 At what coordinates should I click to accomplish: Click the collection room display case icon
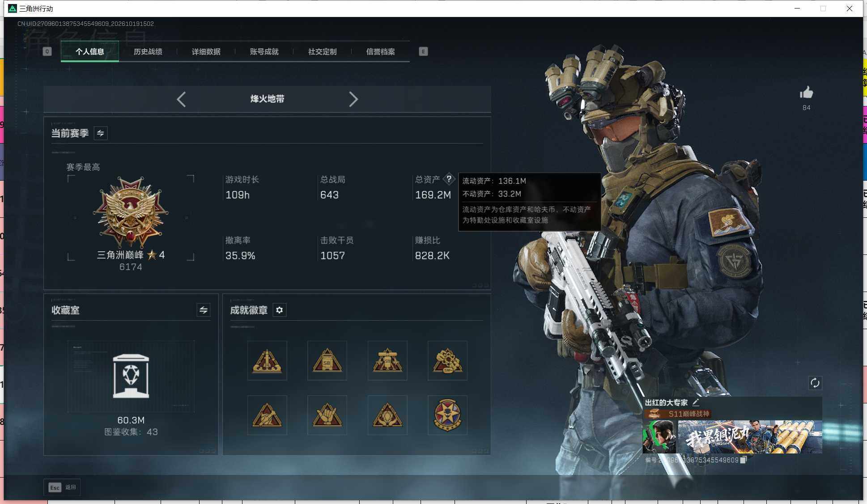pos(131,376)
